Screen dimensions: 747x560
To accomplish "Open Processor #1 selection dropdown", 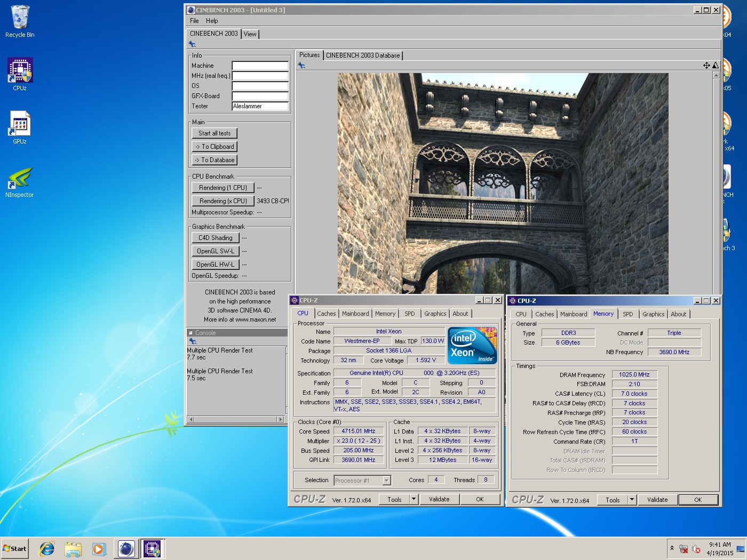I will click(x=387, y=481).
